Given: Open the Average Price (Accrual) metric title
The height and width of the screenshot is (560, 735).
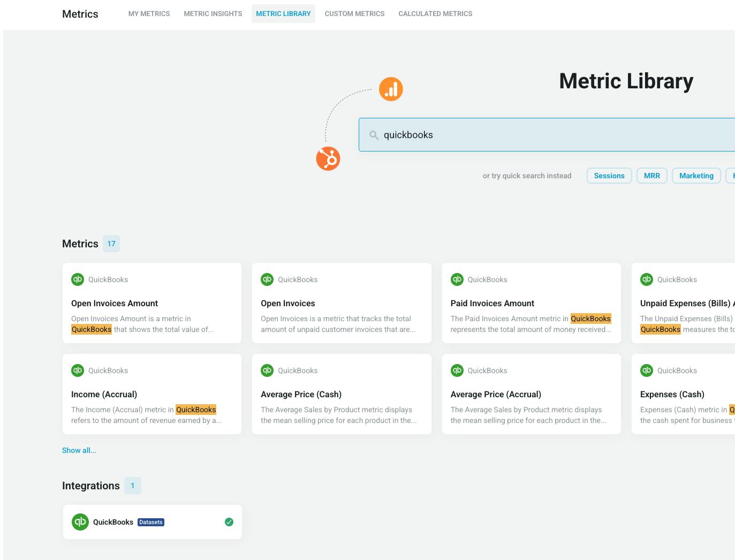Looking at the screenshot, I should pyautogui.click(x=496, y=395).
